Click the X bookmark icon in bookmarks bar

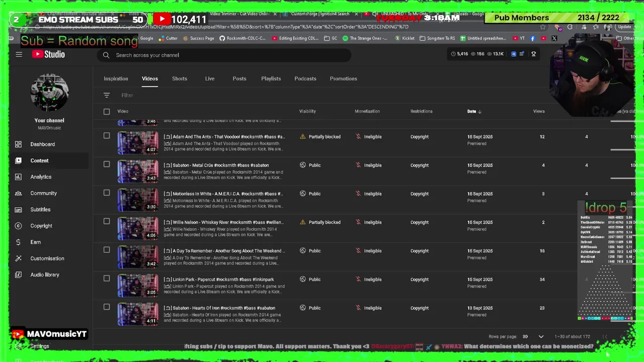coord(554,38)
